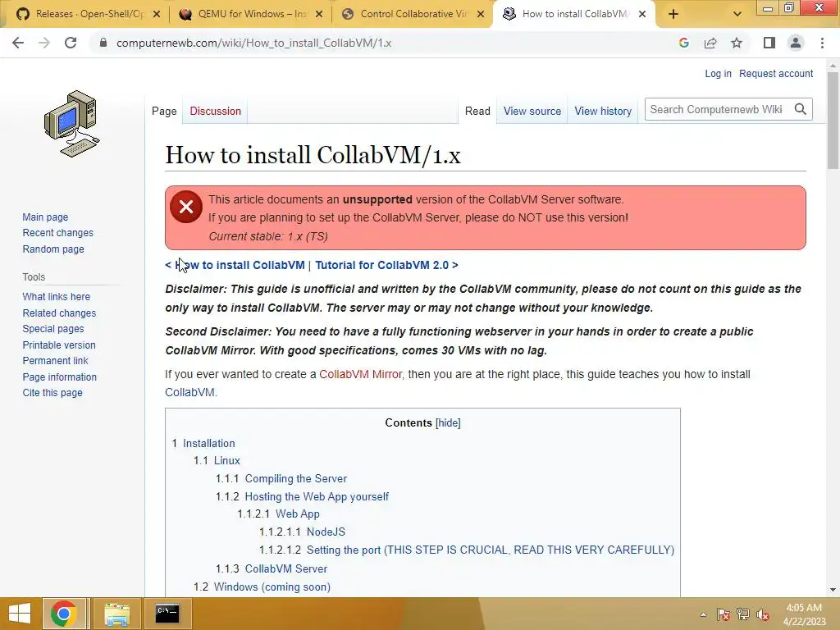Screen dimensions: 840x630
Task: Click the Chrome taskbar icon
Action: click(64, 614)
